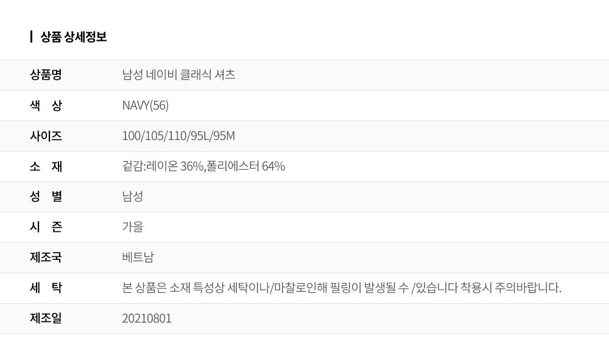The width and height of the screenshot is (609, 364).
Task: Click the 제조국 row label
Action: click(x=46, y=257)
